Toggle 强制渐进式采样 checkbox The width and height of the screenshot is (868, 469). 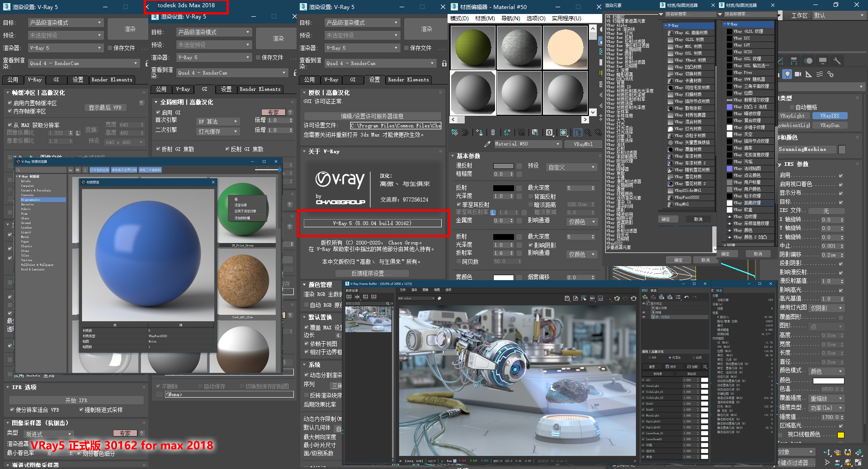[81, 410]
